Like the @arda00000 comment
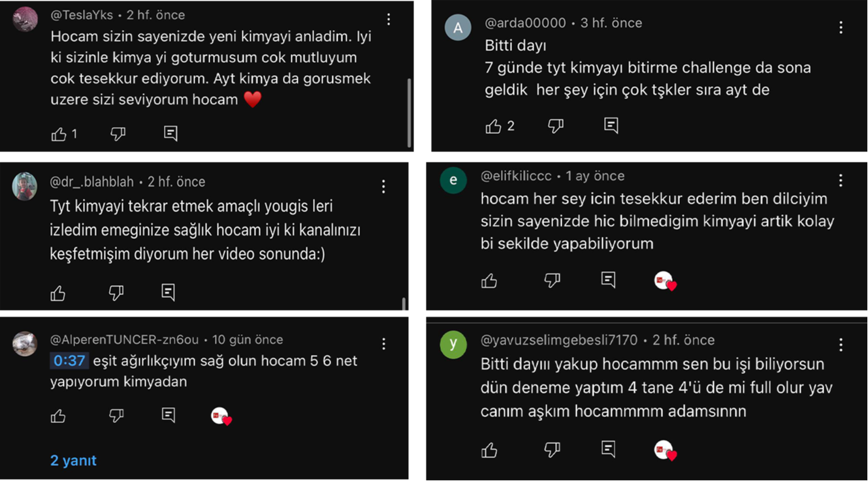The height and width of the screenshot is (481, 868). [x=494, y=126]
